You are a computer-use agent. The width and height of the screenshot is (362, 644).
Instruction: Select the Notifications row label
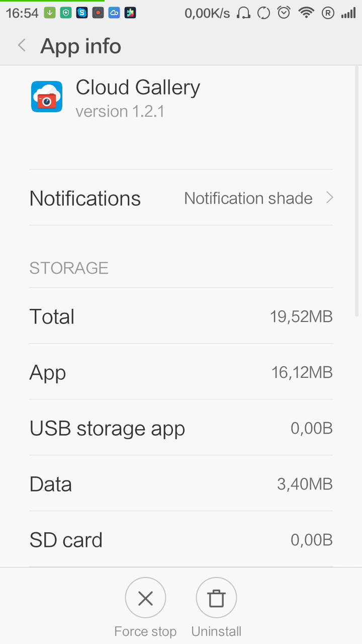coord(85,198)
